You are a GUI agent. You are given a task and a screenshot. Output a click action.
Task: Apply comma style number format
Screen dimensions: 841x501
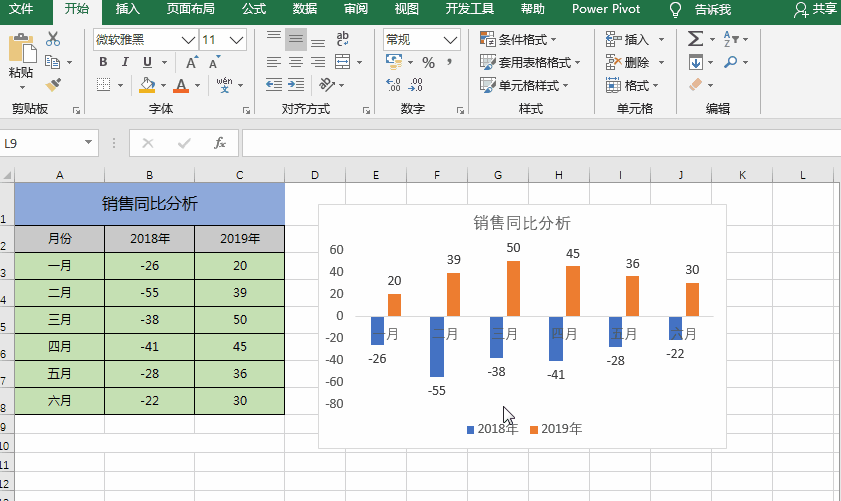click(x=449, y=62)
